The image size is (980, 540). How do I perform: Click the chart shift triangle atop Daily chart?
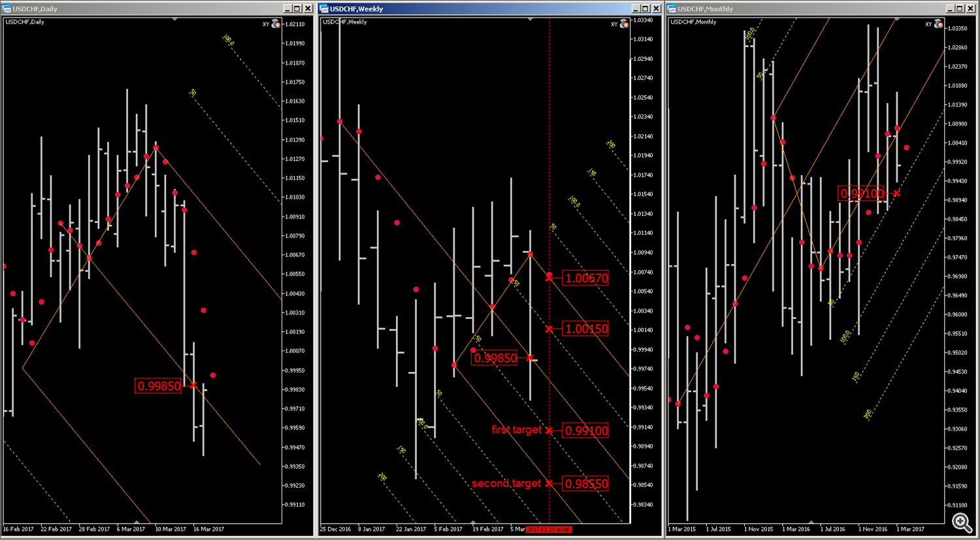[174, 20]
